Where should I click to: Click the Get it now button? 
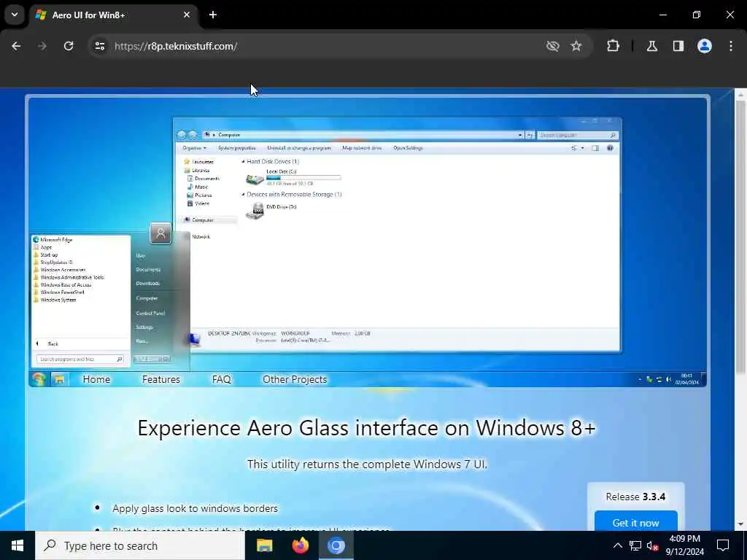point(636,522)
